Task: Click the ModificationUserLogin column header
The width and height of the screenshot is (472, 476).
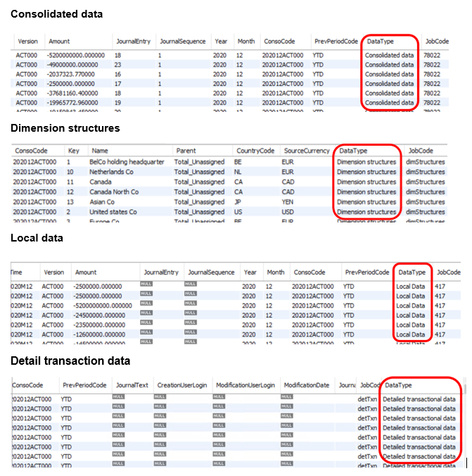Action: pos(245,385)
